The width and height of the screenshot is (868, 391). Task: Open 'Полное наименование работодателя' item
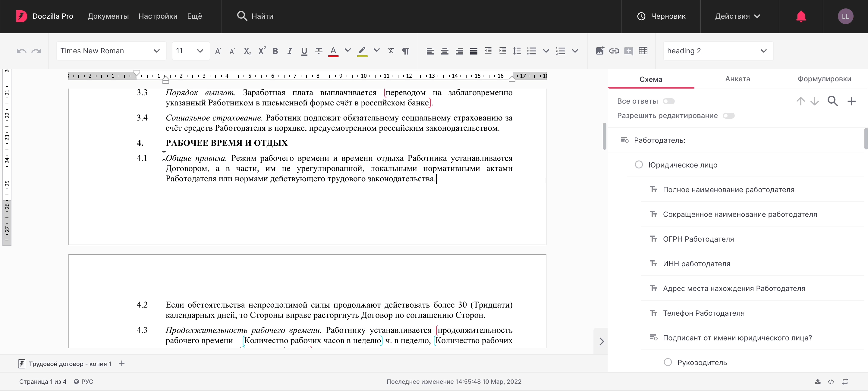[728, 189]
